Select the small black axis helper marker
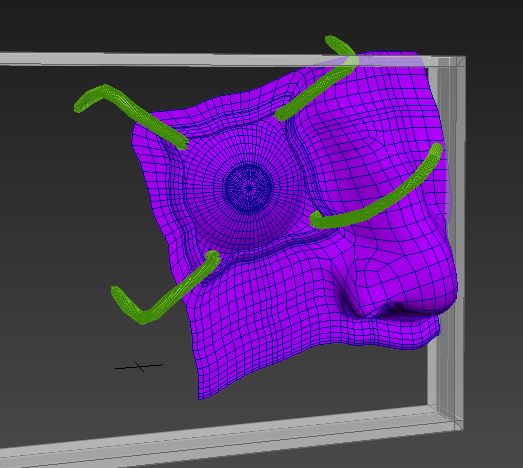The image size is (523, 468). 139,367
